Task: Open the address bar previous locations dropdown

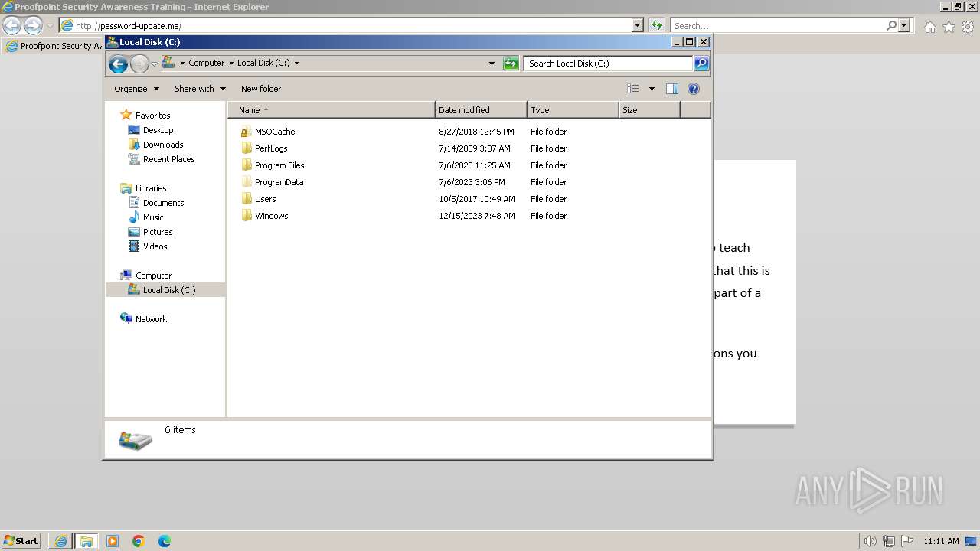Action: (x=492, y=64)
